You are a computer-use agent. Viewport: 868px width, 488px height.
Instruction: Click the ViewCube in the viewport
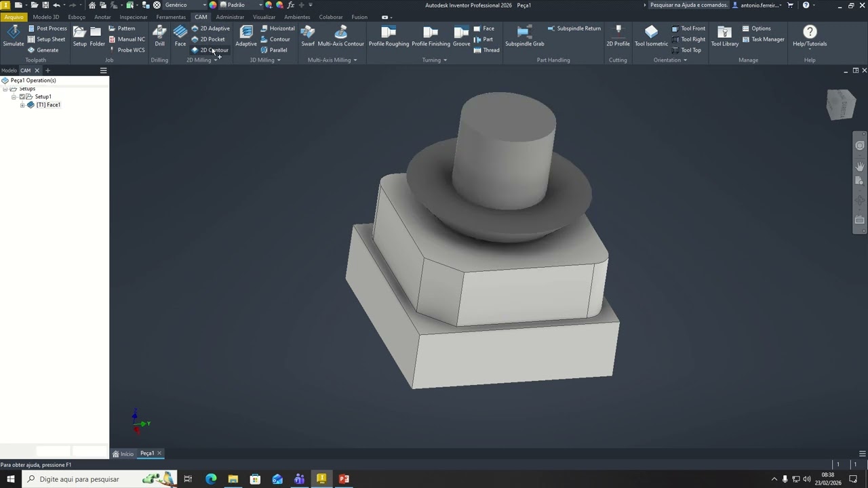pos(841,105)
